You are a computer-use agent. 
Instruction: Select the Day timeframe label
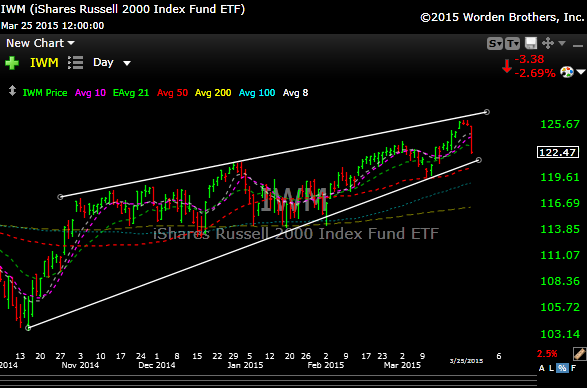coord(103,63)
